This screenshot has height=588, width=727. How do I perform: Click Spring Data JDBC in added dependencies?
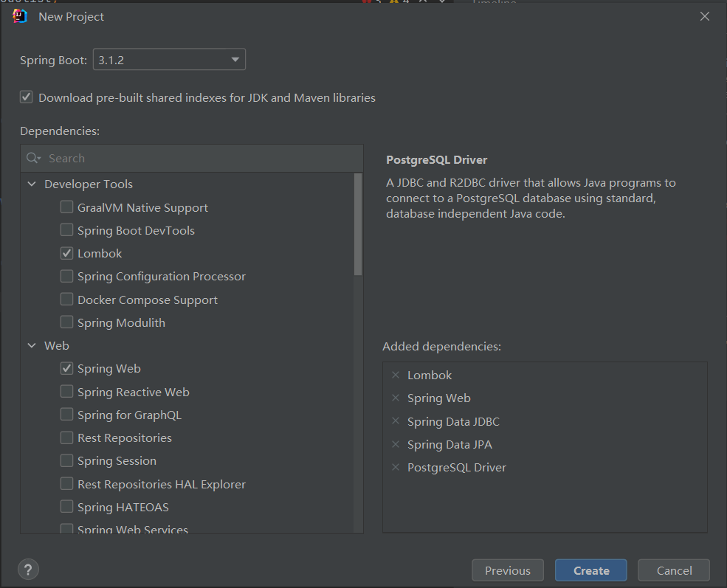point(453,422)
